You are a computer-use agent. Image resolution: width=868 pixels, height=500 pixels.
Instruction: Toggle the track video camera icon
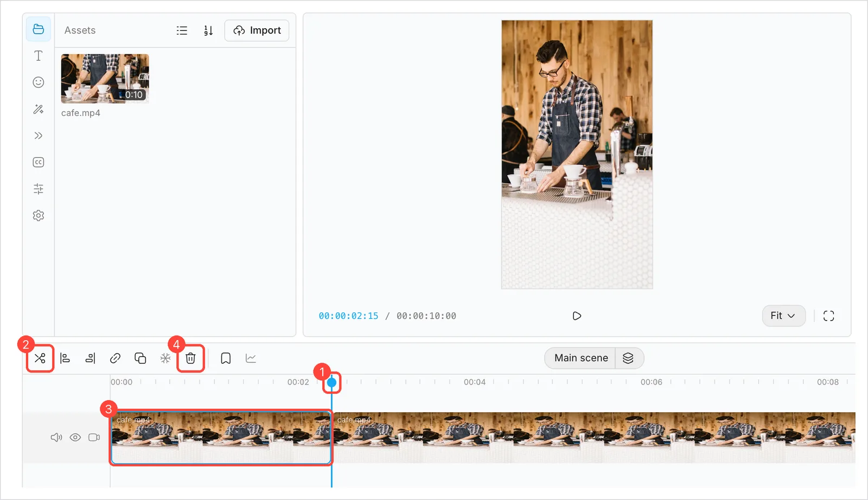click(94, 437)
